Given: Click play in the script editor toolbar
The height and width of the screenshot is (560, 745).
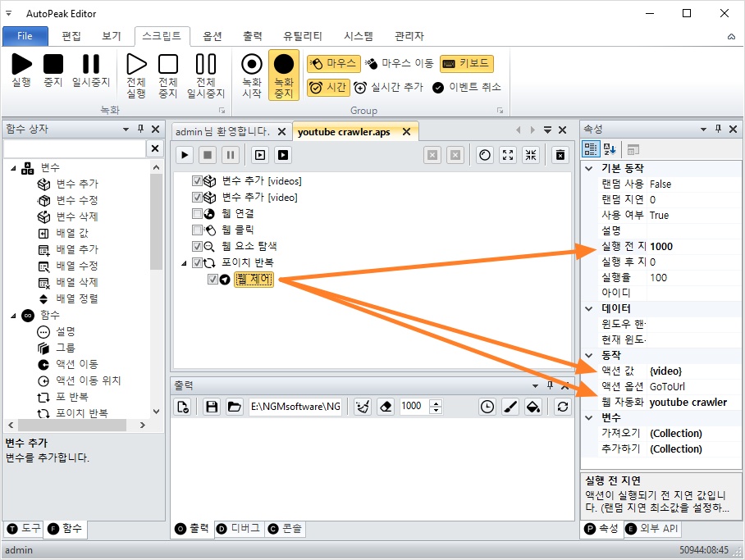Looking at the screenshot, I should [185, 155].
